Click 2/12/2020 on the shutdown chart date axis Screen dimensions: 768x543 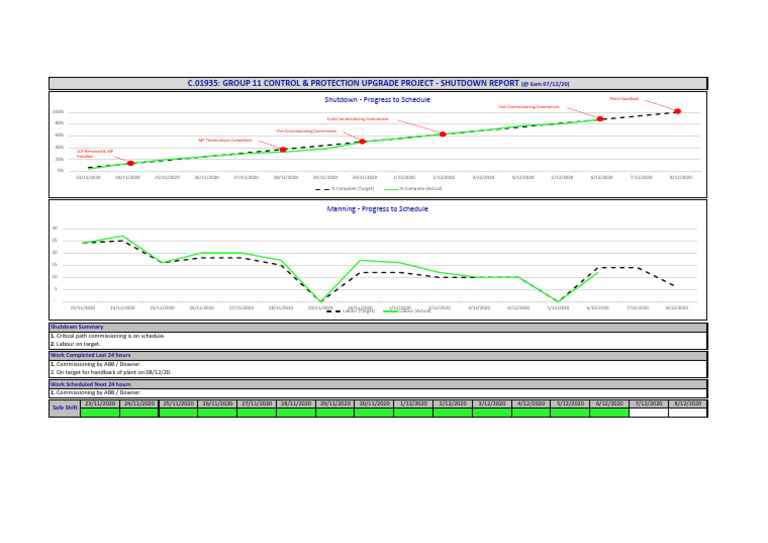[x=444, y=177]
